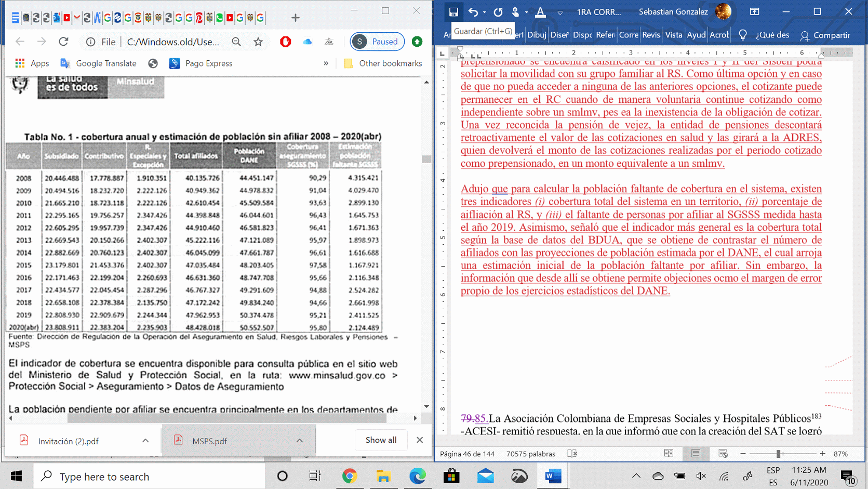Viewport: 868px width, 489px height.
Task: Expand options for MSPS.pdf download
Action: [x=300, y=441]
